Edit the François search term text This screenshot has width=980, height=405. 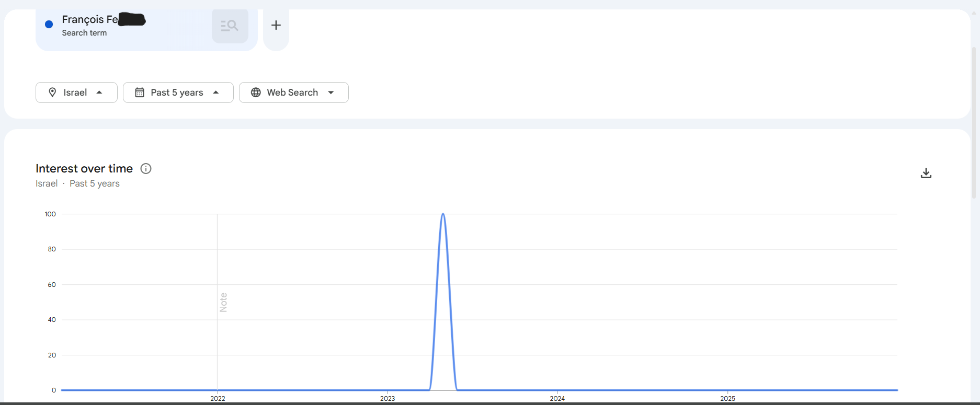(x=90, y=20)
